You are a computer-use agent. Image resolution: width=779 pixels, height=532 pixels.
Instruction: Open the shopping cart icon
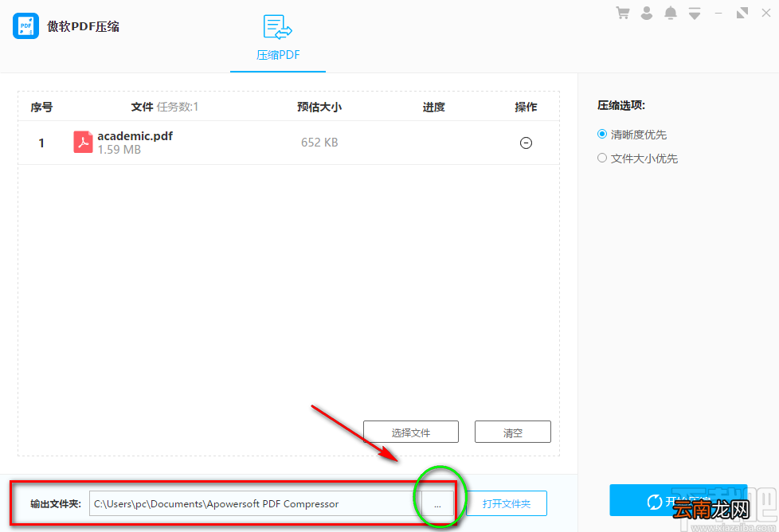pos(623,13)
